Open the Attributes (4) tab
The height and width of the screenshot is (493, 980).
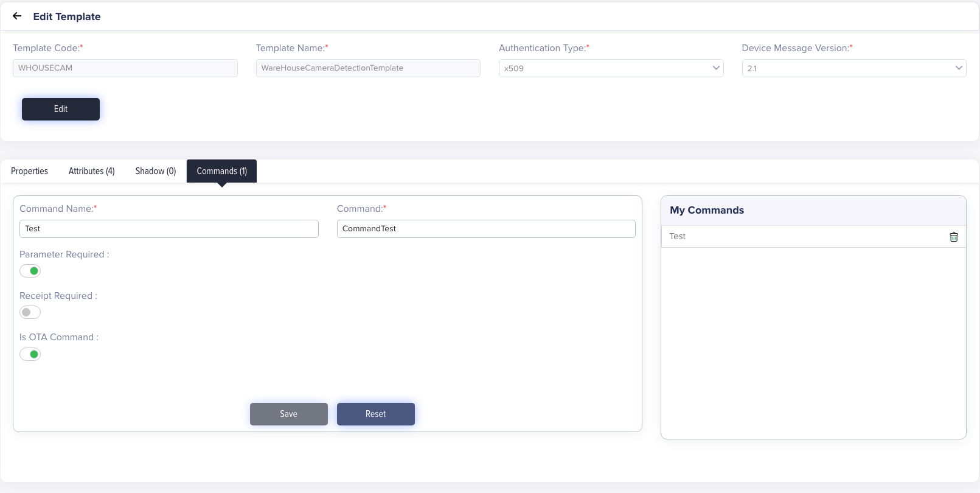click(91, 171)
